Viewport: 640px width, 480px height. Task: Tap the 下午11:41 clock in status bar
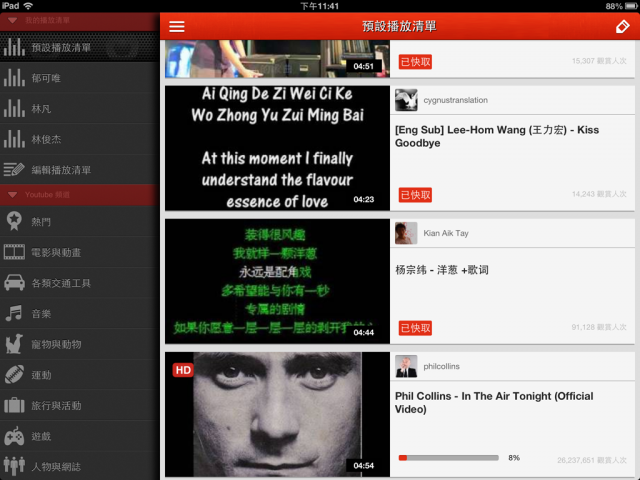pyautogui.click(x=320, y=6)
